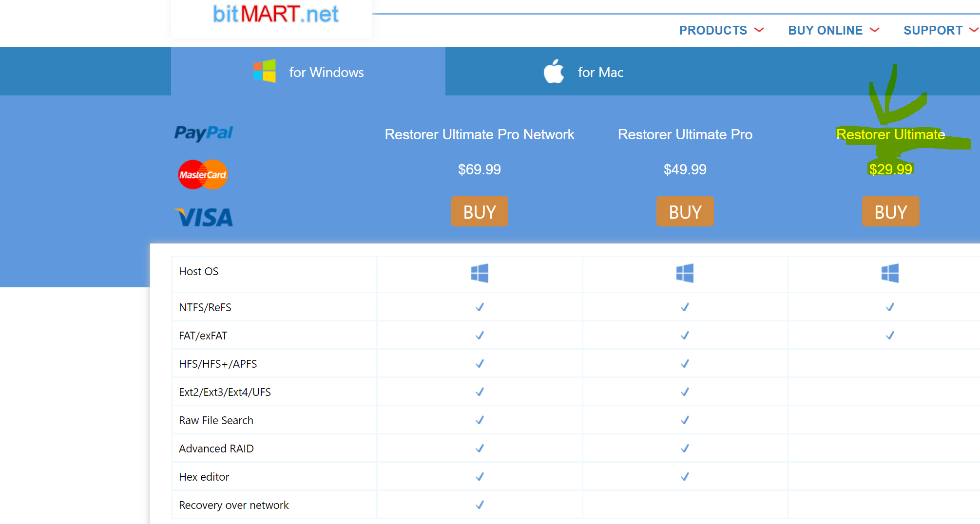Click the $69.99 price
980x524 pixels.
(480, 169)
